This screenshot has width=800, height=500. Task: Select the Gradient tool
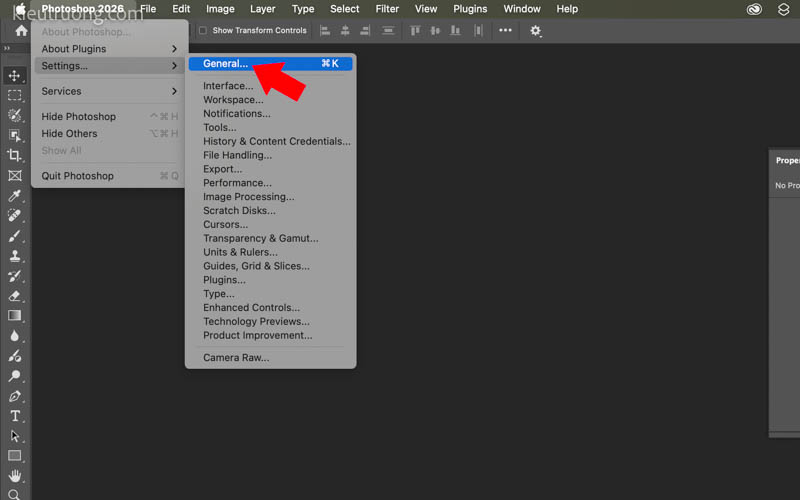(x=14, y=316)
